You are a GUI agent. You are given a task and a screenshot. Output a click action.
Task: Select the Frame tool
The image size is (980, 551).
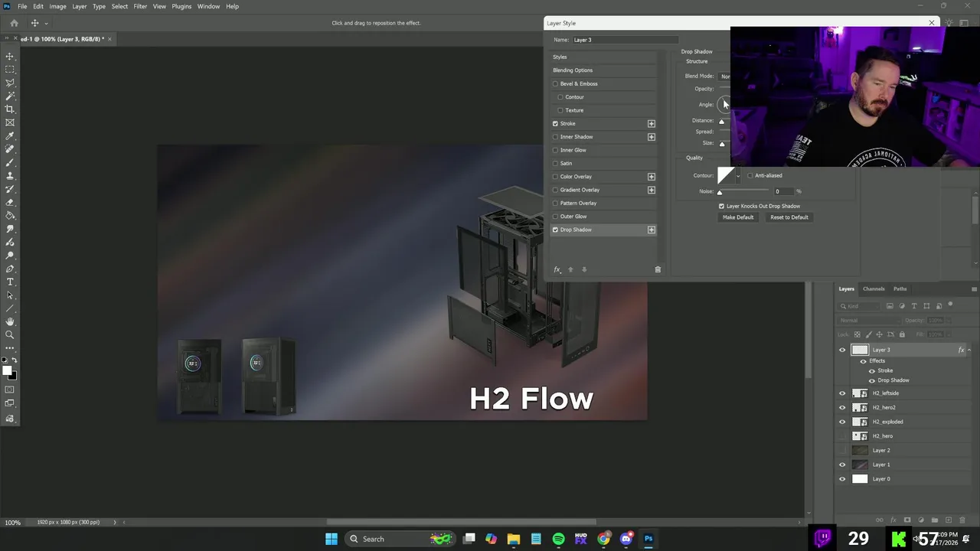point(10,122)
